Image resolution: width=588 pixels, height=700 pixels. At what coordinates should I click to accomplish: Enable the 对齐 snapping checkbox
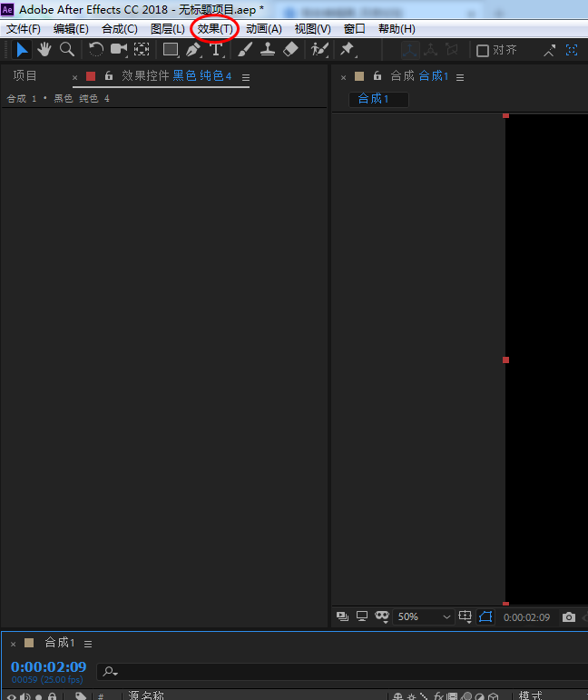click(483, 51)
